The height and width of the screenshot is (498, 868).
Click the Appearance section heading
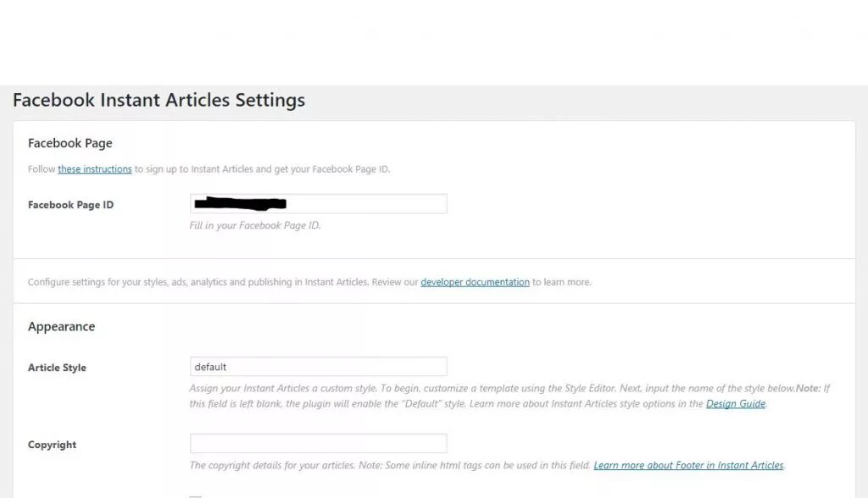pos(61,326)
